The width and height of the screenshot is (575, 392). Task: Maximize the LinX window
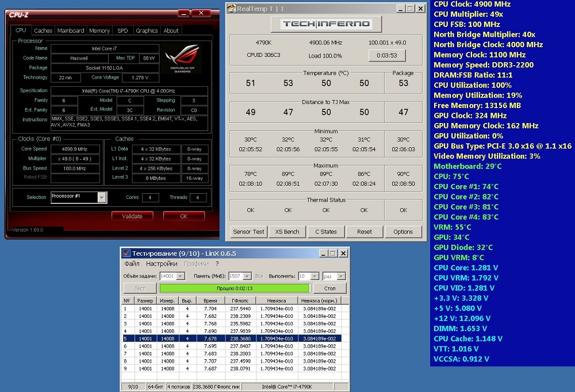coord(332,253)
